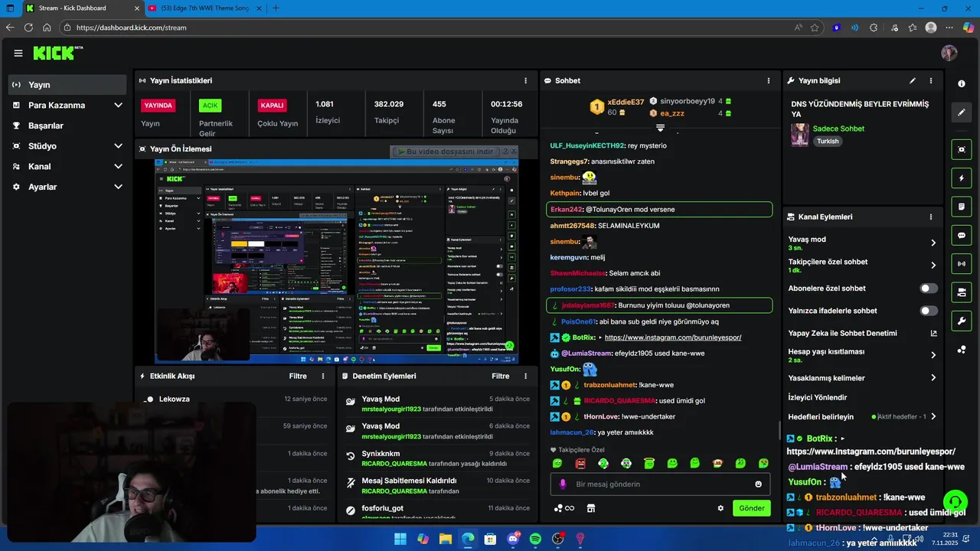Toggle Yalnızca ifadelerle sohbet switch

(928, 311)
